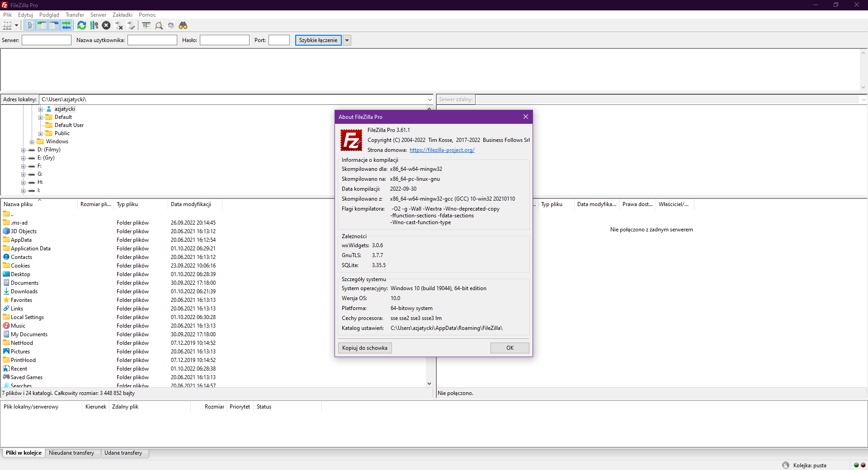Click the reconnect to last server icon

coord(131,25)
